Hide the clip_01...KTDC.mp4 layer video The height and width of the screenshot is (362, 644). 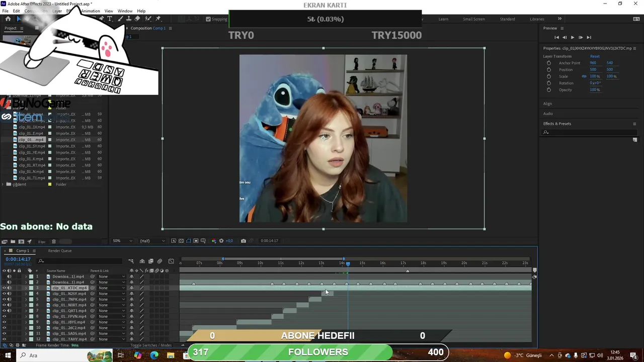point(4,288)
